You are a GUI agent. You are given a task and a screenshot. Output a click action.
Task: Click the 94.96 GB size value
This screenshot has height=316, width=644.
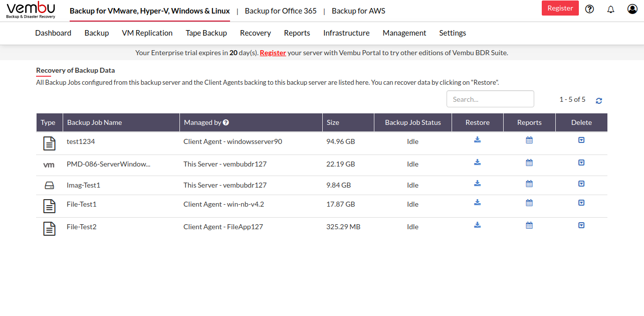click(x=340, y=141)
